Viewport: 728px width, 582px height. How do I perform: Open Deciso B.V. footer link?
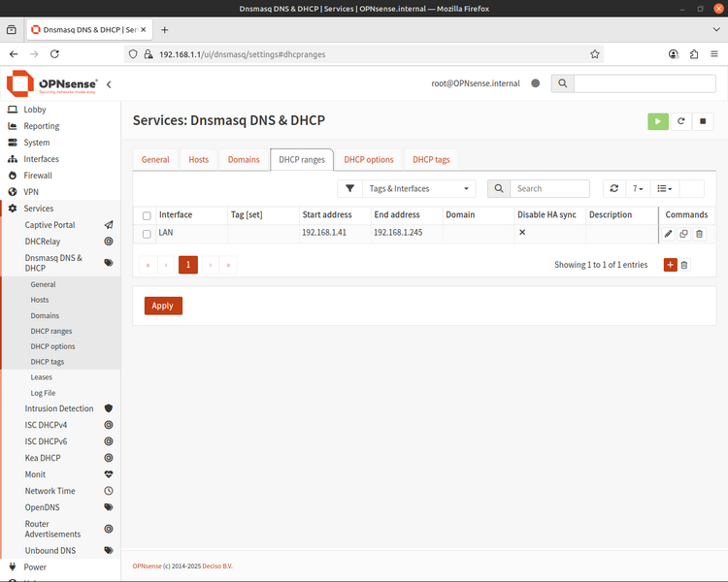click(x=217, y=566)
